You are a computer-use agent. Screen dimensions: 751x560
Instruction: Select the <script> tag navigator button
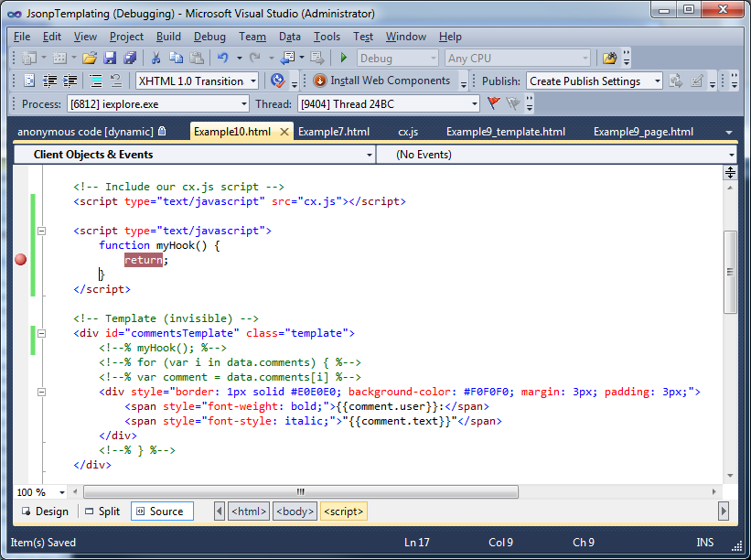coord(343,512)
